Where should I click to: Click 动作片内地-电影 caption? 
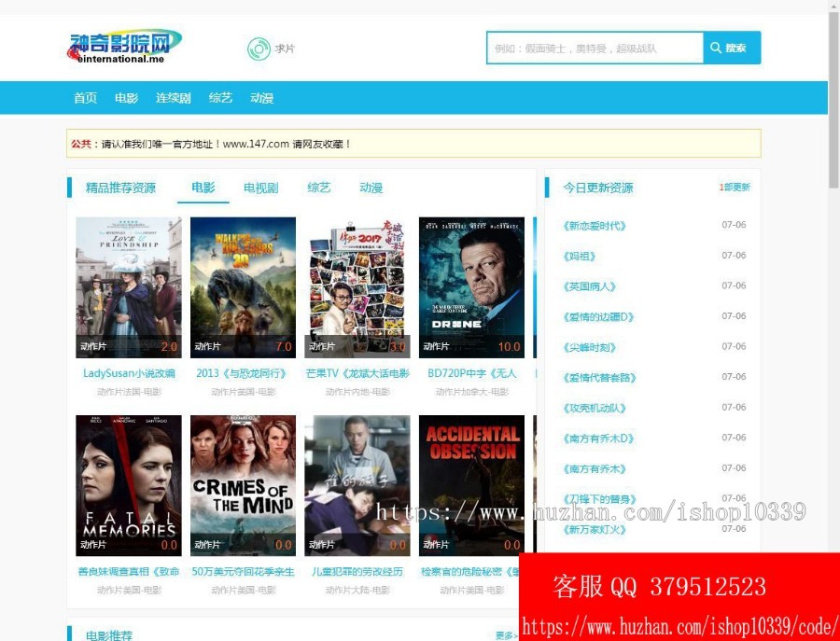pyautogui.click(x=357, y=392)
